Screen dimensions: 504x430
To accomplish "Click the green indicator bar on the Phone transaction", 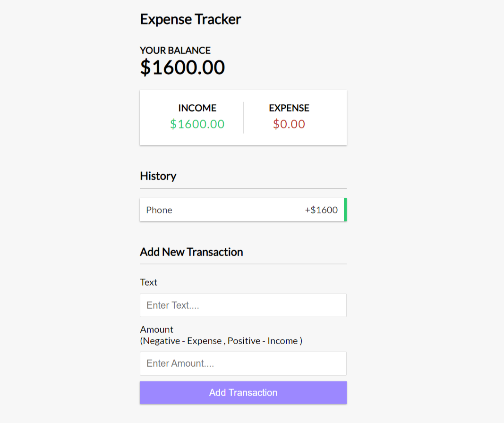I will click(345, 210).
